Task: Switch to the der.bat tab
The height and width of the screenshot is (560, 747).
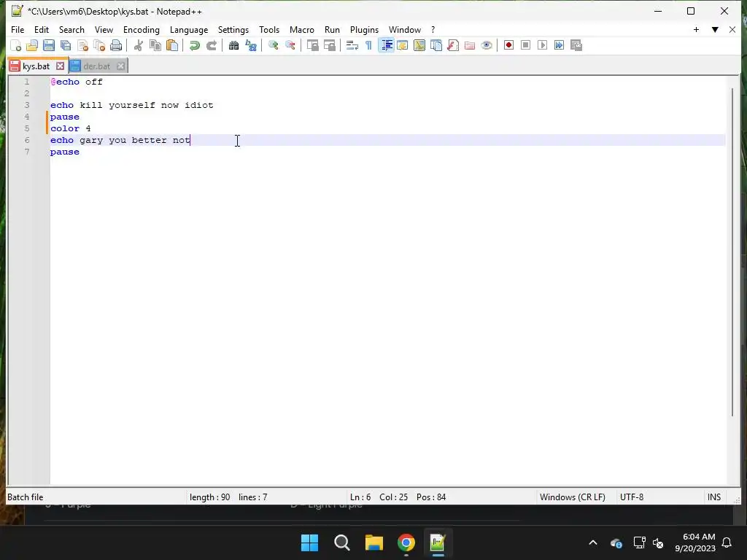Action: point(97,66)
